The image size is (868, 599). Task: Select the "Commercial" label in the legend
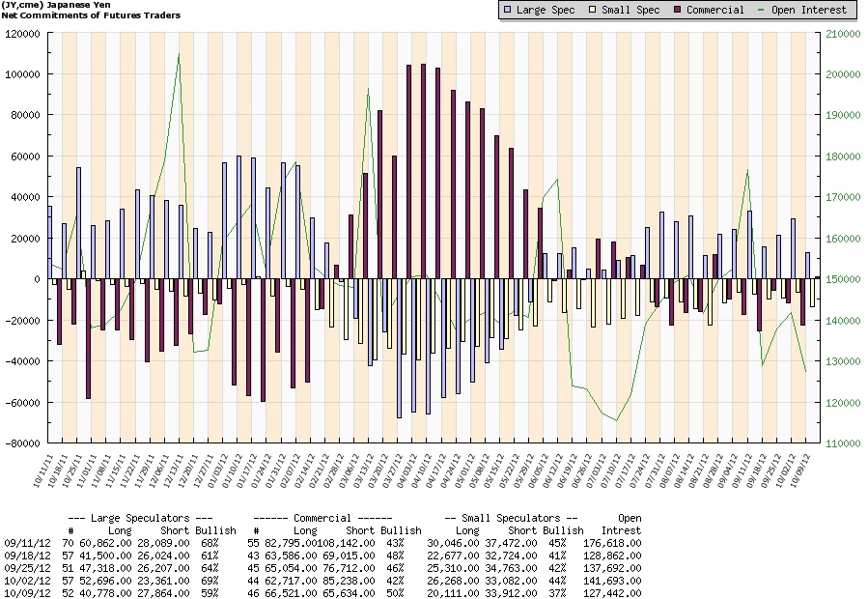click(715, 10)
